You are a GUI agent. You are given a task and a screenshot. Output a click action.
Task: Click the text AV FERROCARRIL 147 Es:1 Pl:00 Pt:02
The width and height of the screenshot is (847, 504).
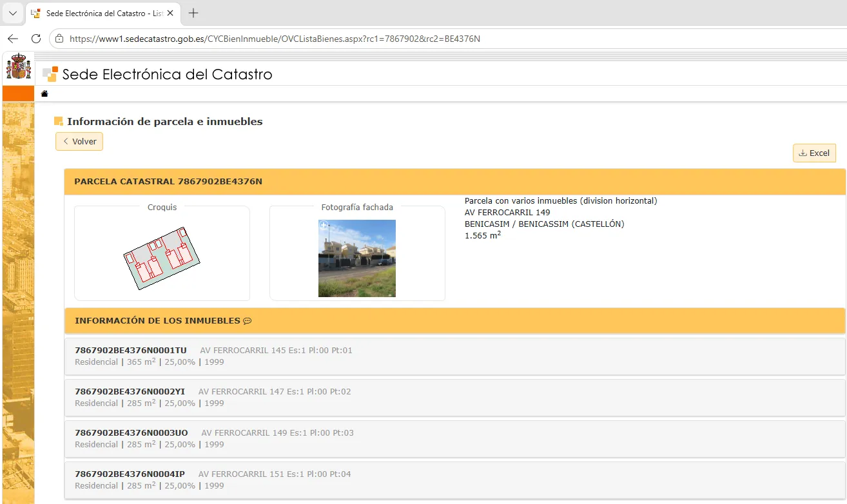pyautogui.click(x=275, y=392)
